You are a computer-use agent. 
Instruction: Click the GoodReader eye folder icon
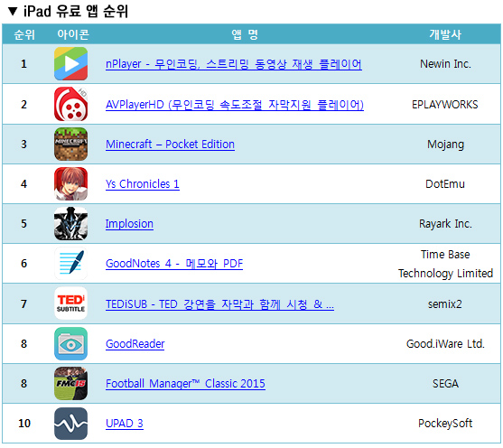click(71, 344)
